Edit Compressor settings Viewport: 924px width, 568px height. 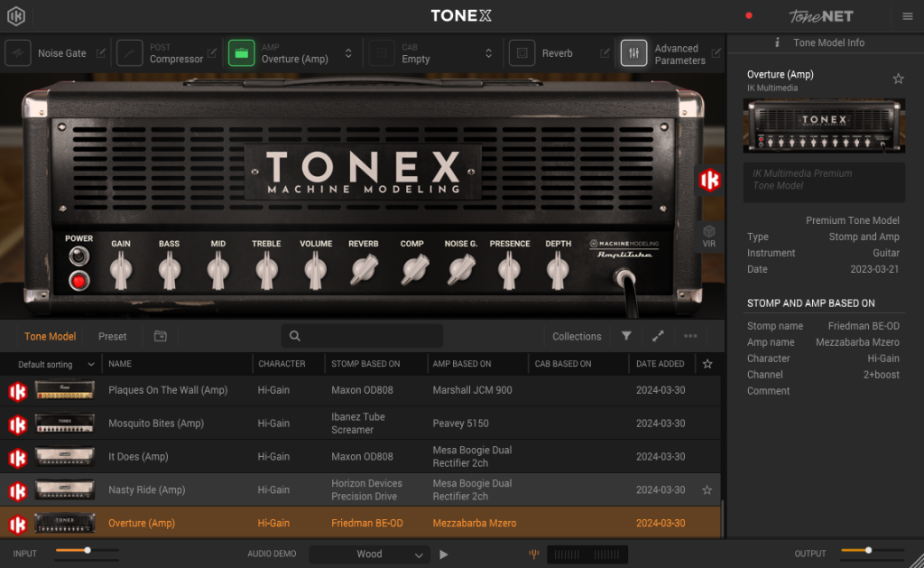(212, 53)
